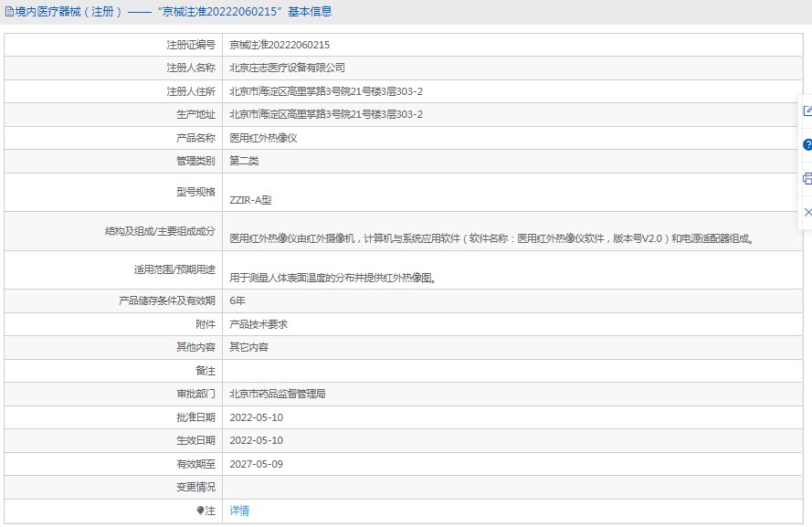The height and width of the screenshot is (527, 812).
Task: Close the side panel using the X icon
Action: pos(807,212)
